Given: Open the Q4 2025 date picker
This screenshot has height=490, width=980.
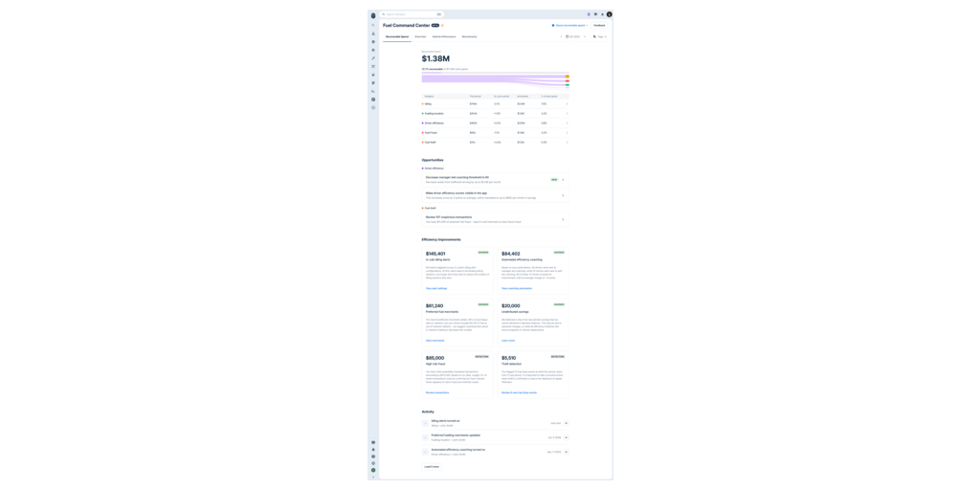Looking at the screenshot, I should click(x=572, y=37).
